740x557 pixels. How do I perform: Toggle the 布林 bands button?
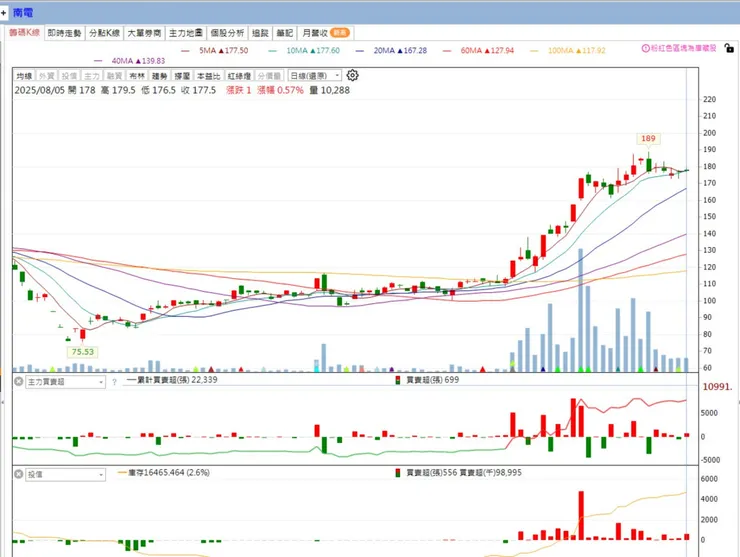(137, 76)
